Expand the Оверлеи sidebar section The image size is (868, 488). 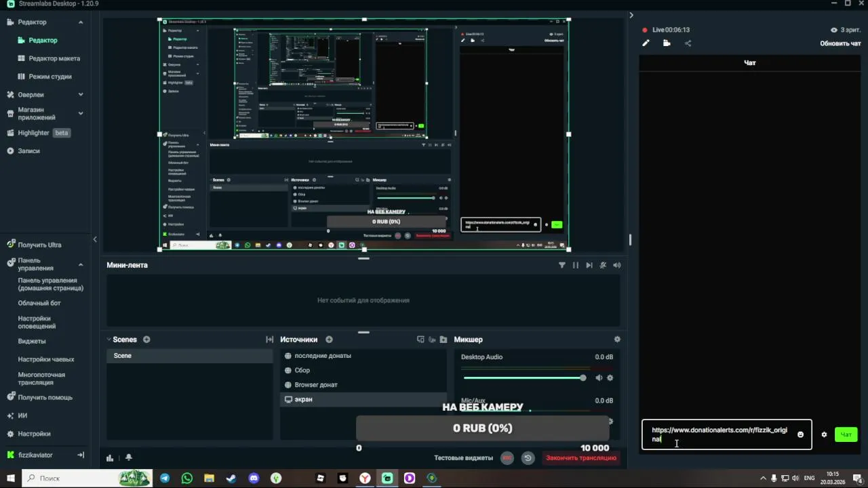point(81,95)
